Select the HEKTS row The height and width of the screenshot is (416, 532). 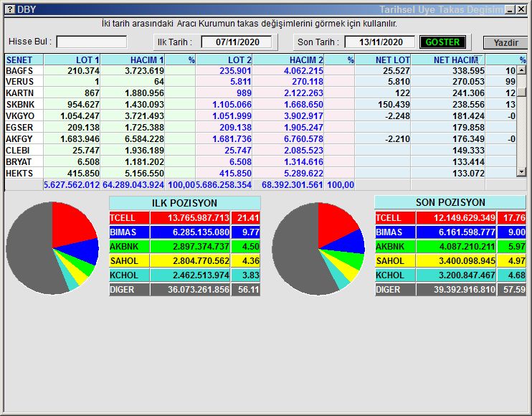pos(260,174)
